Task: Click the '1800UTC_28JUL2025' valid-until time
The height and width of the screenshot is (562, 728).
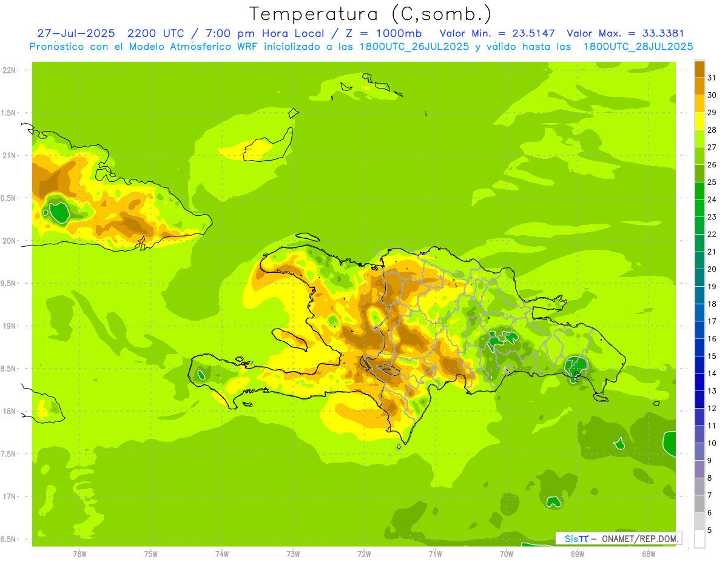Action: [638, 47]
